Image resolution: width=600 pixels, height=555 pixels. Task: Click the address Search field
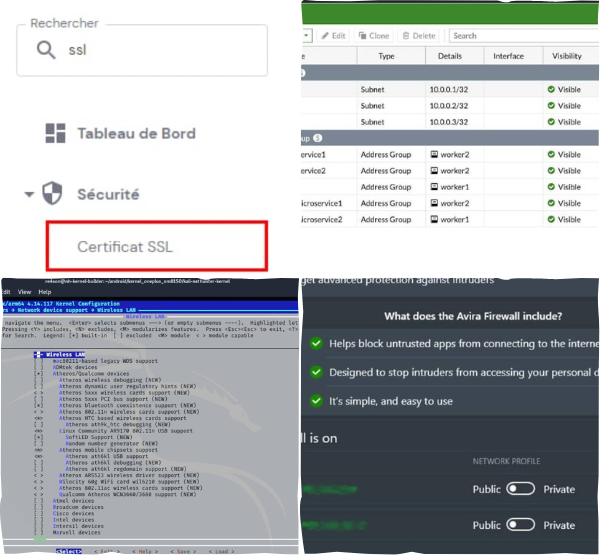point(520,36)
